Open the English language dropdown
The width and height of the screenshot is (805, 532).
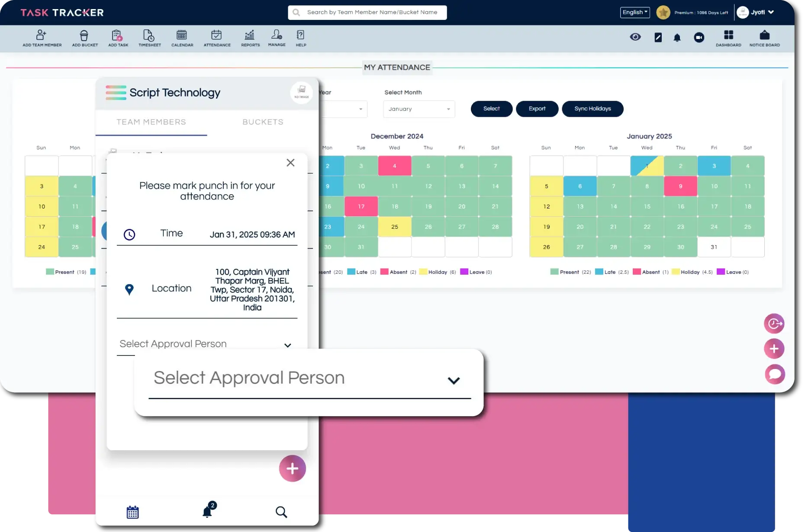[x=634, y=13]
